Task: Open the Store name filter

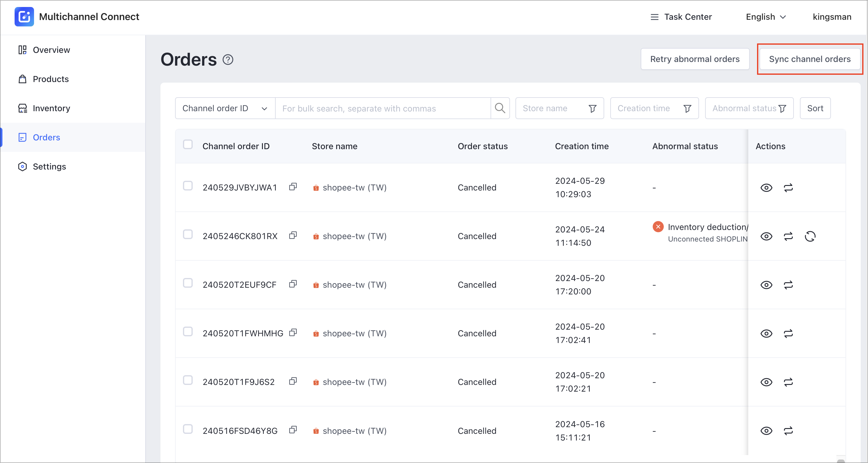Action: coord(559,108)
